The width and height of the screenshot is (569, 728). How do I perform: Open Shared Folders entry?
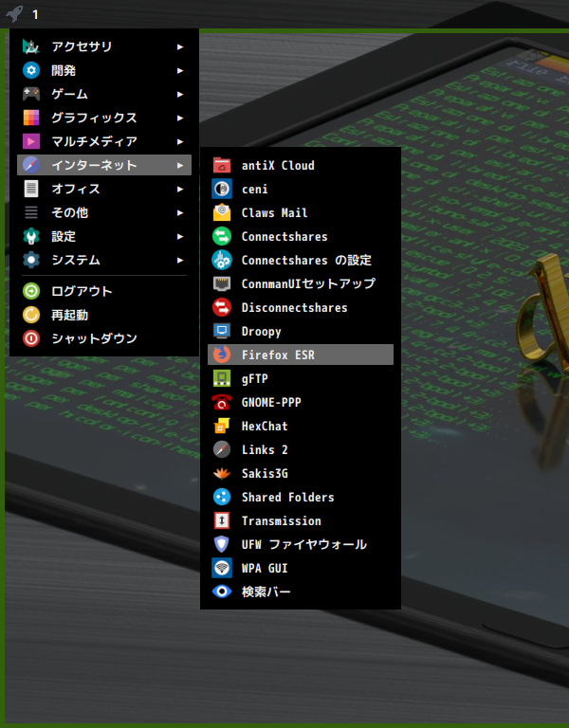[x=301, y=497]
